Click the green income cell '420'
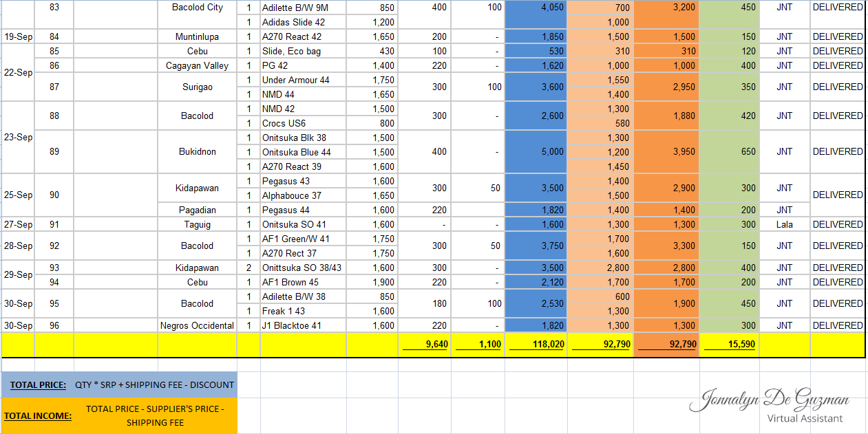 pos(729,116)
